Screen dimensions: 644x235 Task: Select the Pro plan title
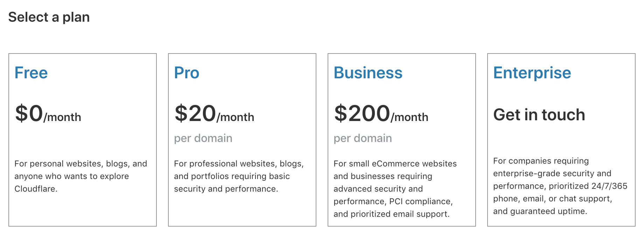click(x=187, y=73)
